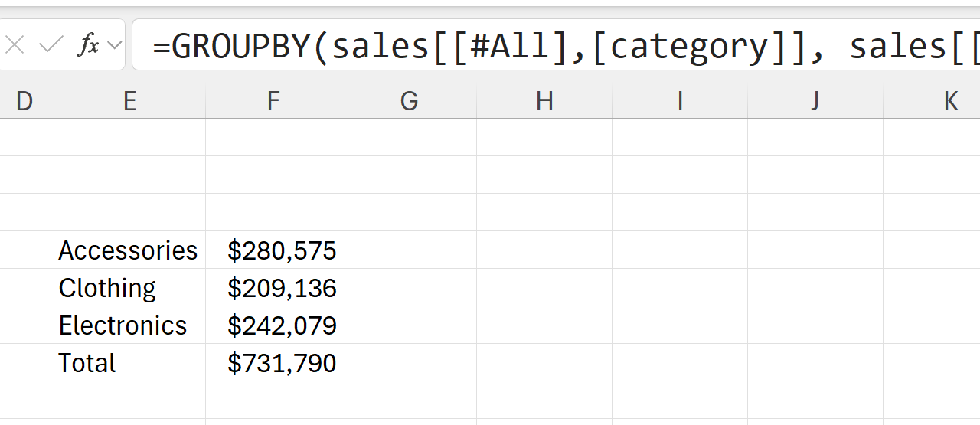
Task: Click the Enter checkmark icon
Action: [51, 46]
